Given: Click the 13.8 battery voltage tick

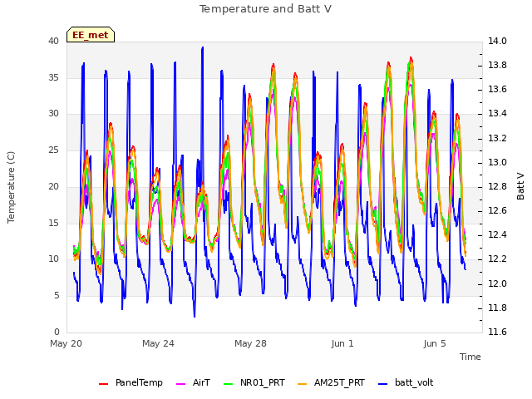Looking at the screenshot, I should 497,65.
